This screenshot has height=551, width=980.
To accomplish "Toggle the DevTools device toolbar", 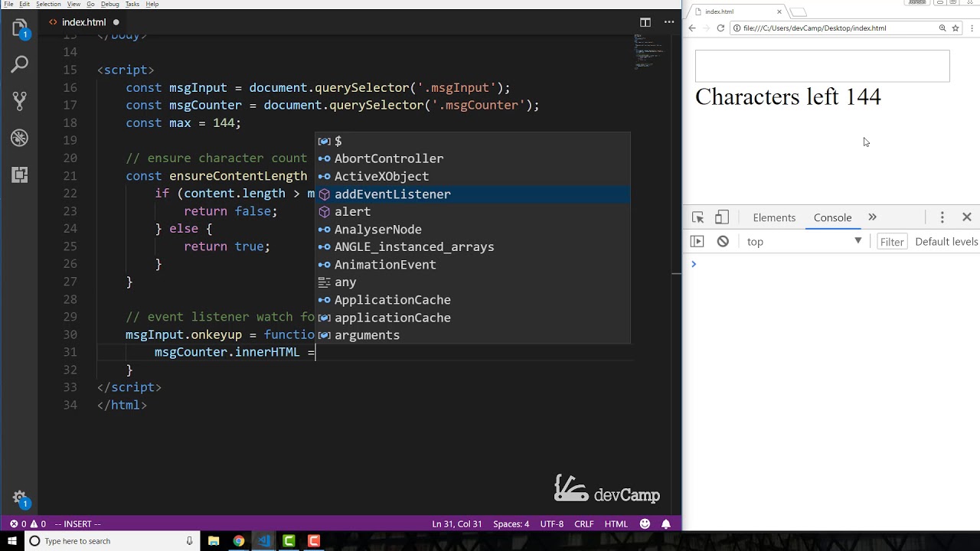I will [x=722, y=217].
